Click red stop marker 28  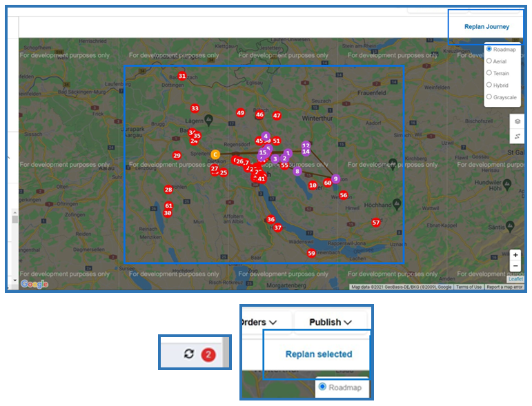point(168,190)
